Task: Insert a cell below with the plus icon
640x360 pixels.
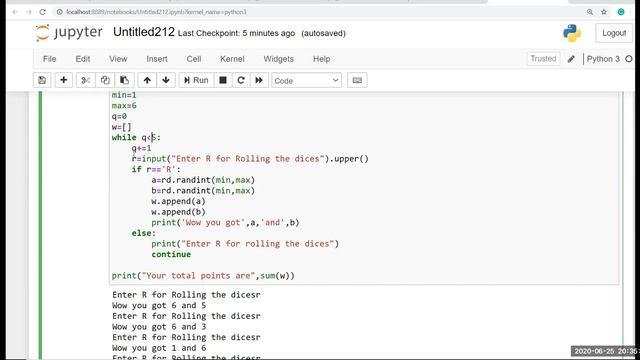Action: [63, 80]
